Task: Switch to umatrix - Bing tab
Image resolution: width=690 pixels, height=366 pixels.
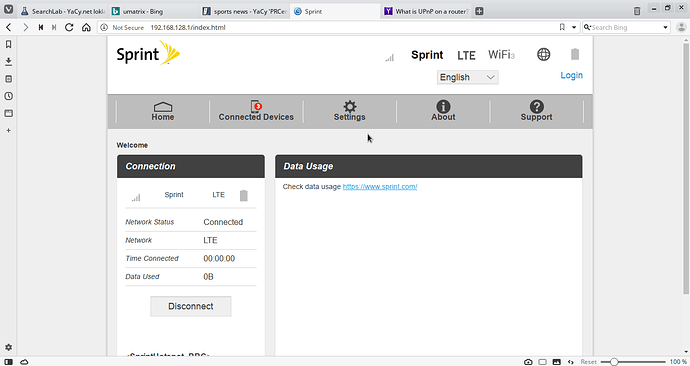Action: pyautogui.click(x=152, y=11)
